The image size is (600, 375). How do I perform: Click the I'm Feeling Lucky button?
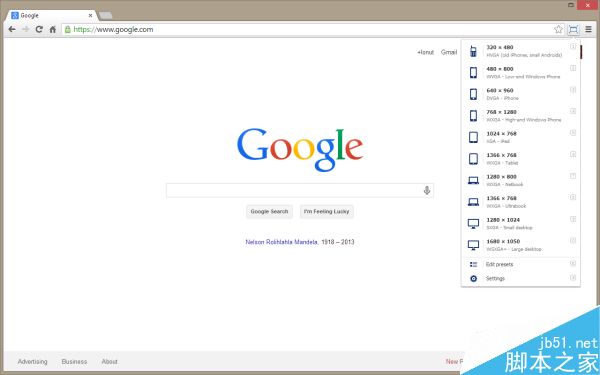click(x=326, y=211)
